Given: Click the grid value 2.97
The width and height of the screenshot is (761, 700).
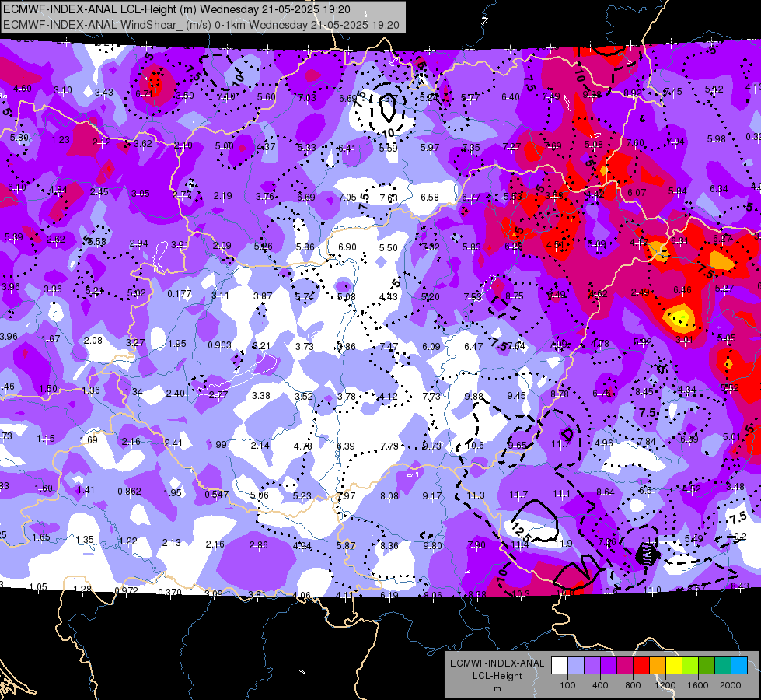Looking at the screenshot, I should pyautogui.click(x=346, y=496).
